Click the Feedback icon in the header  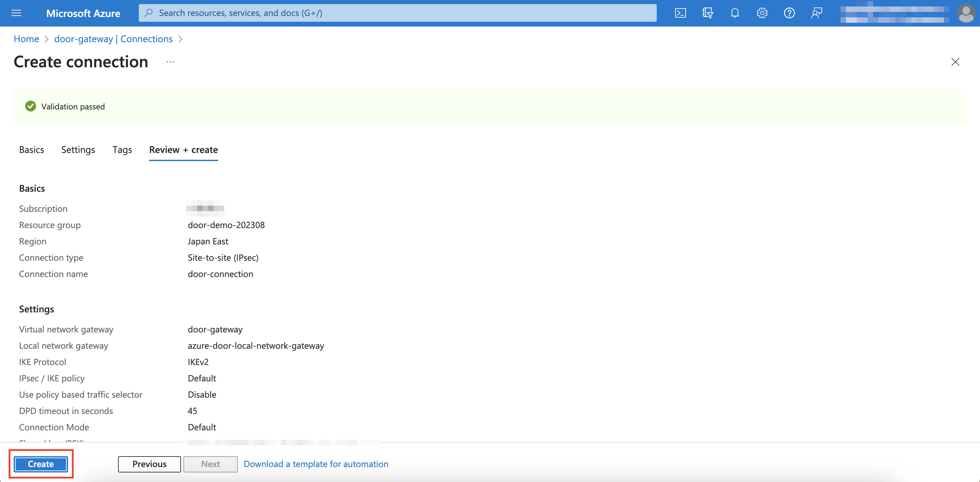click(x=816, y=13)
